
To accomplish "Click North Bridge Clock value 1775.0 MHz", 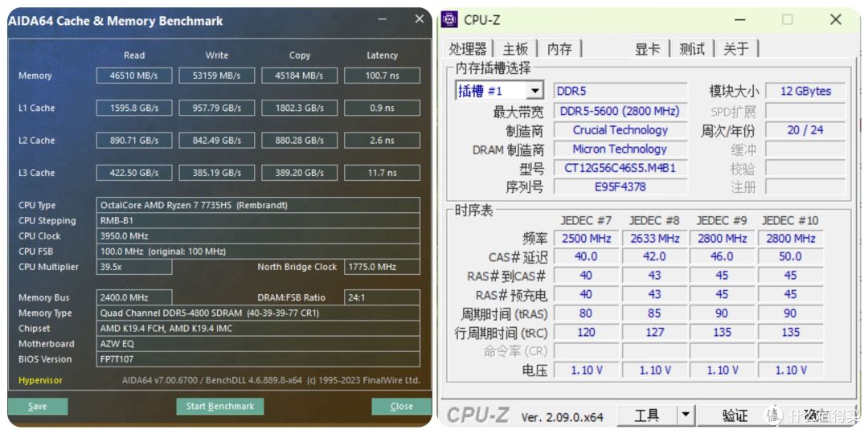I will coord(382,267).
